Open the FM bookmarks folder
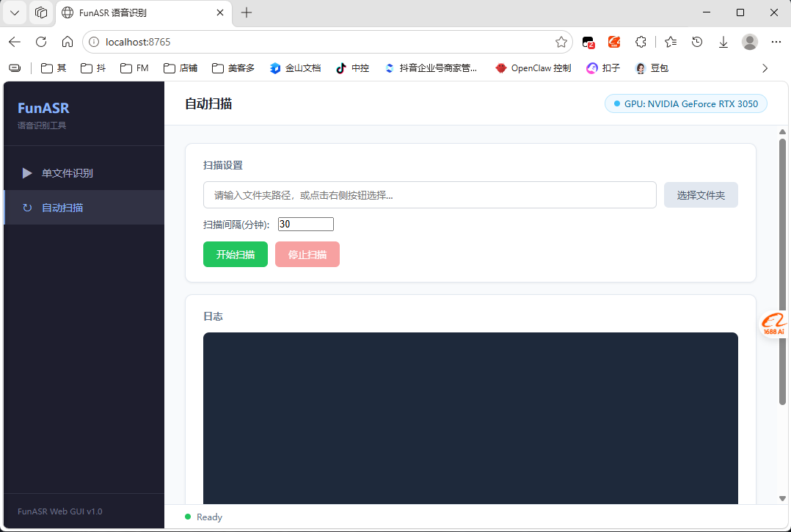 click(x=135, y=68)
